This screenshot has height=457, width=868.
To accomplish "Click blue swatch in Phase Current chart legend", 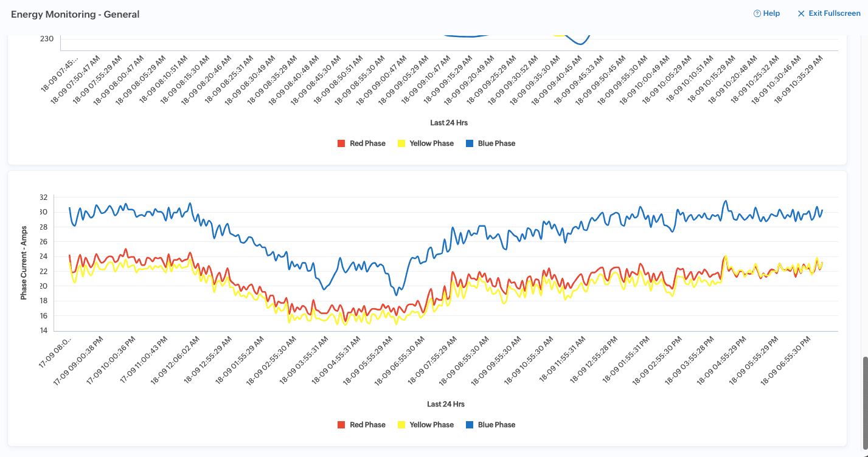I will pyautogui.click(x=470, y=425).
